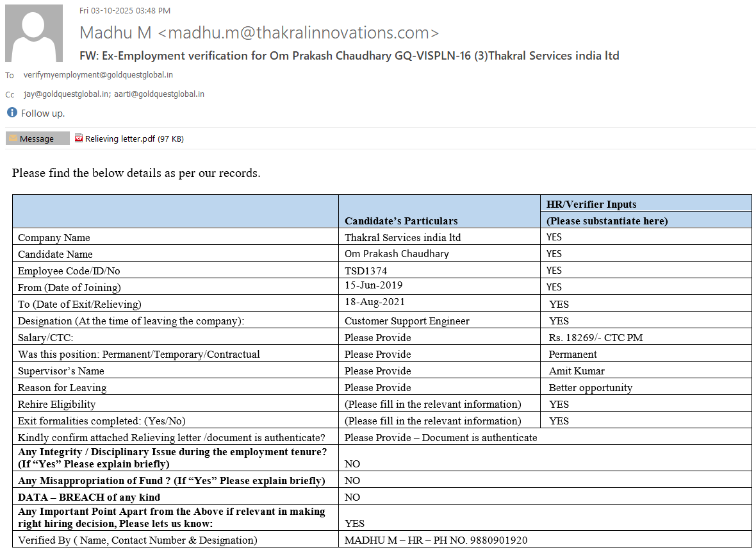Click employee code TSD1374

pos(365,271)
